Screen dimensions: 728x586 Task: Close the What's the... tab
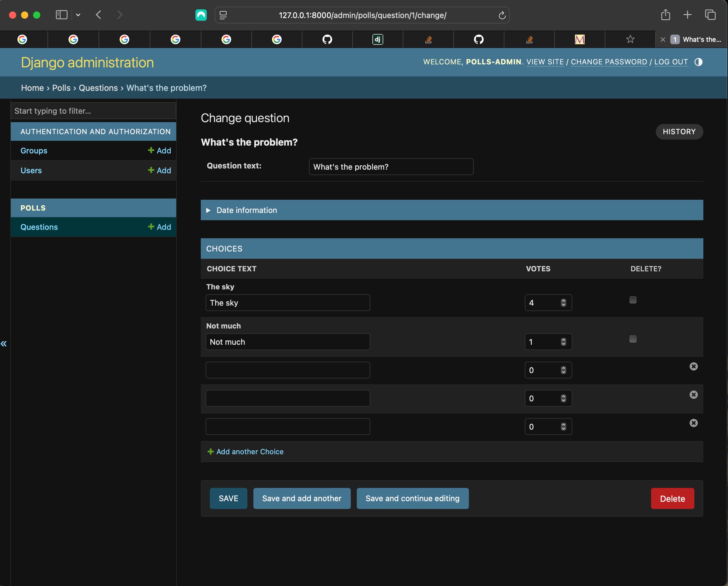click(662, 39)
